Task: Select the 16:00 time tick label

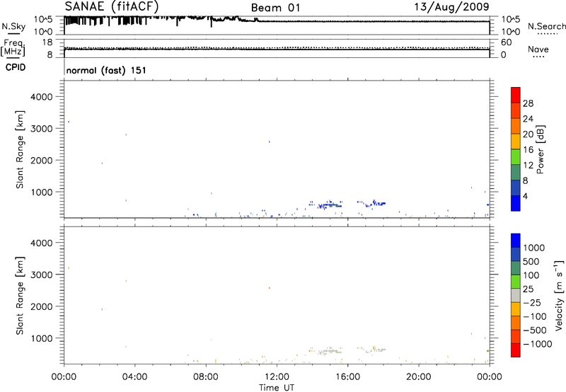Action: point(347,377)
